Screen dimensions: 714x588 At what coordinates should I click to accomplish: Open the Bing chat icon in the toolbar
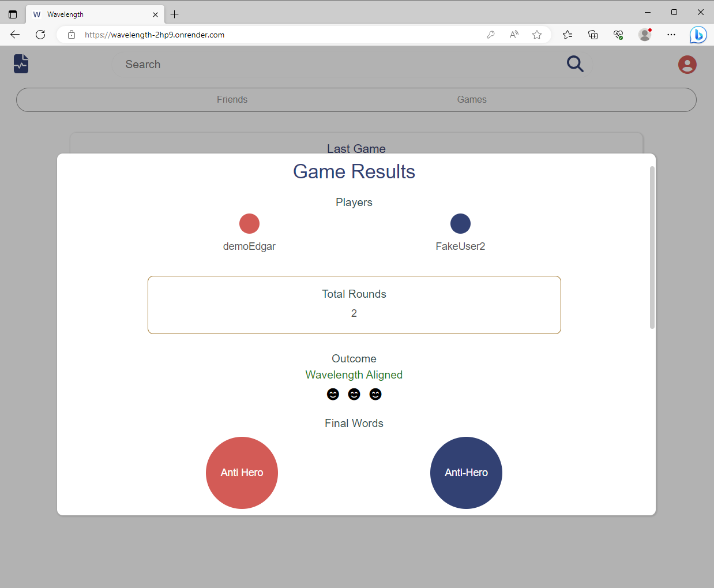698,35
